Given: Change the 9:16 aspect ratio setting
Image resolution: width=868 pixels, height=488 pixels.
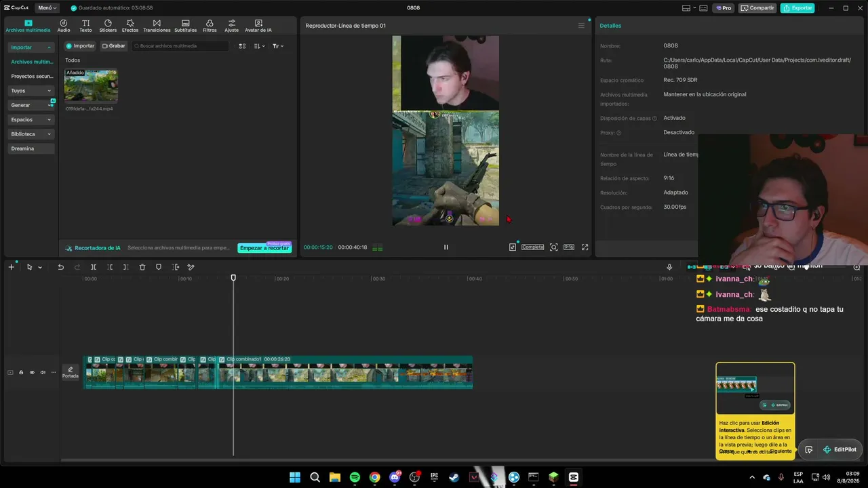Looking at the screenshot, I should coord(569,247).
